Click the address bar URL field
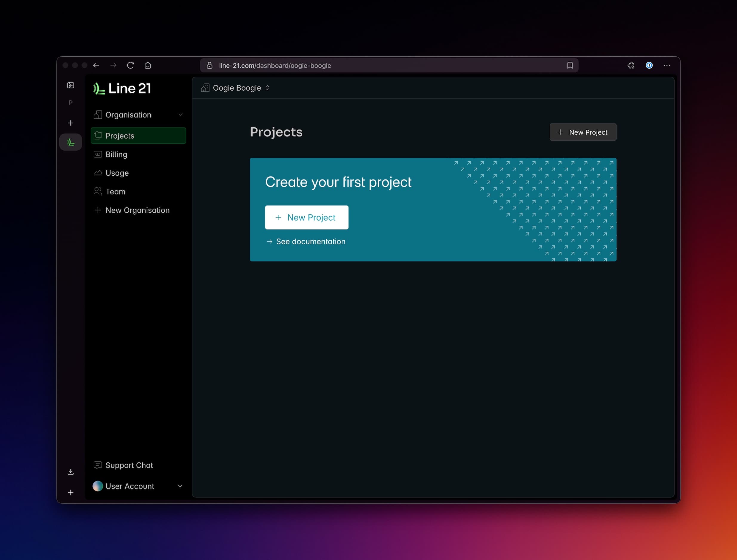 275,65
